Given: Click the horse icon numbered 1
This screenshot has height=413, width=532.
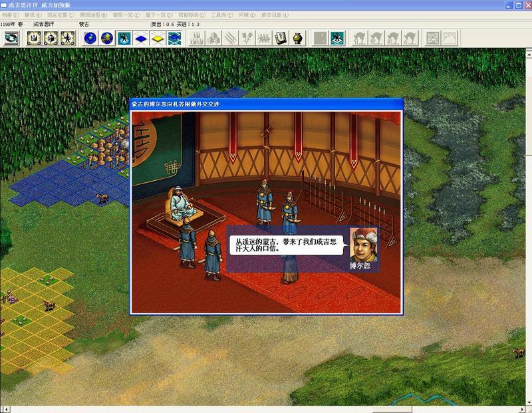Looking at the screenshot, I should 360,38.
